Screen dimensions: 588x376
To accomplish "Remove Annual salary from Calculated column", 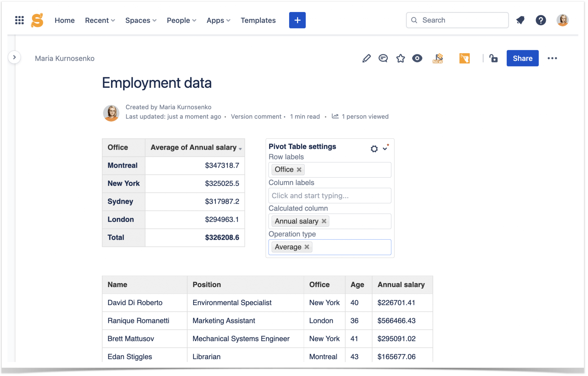I will (324, 221).
